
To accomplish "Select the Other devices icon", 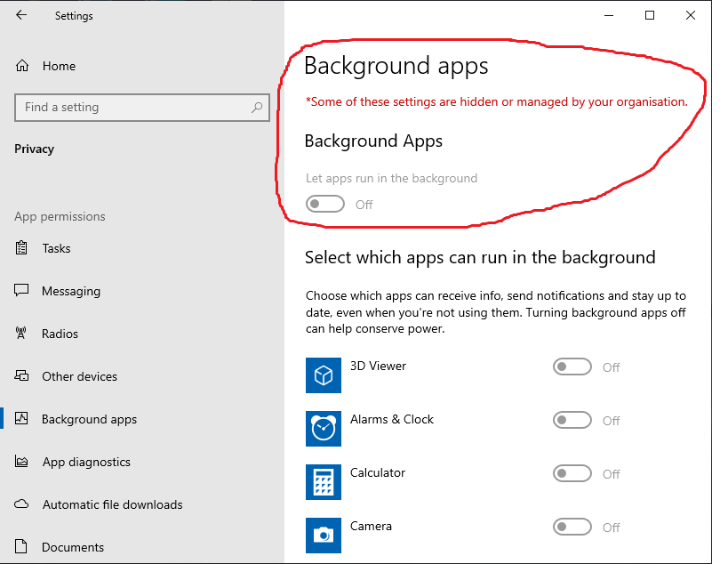I will click(x=21, y=375).
